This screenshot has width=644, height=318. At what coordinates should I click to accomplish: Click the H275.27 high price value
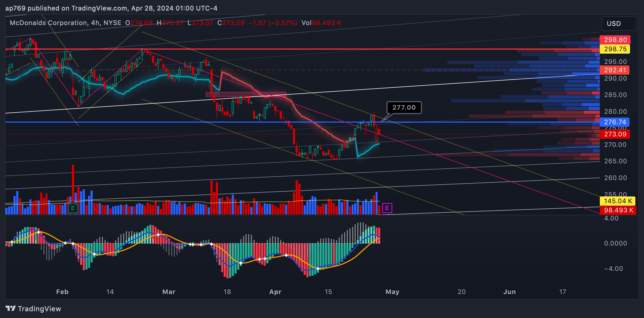tap(170, 23)
